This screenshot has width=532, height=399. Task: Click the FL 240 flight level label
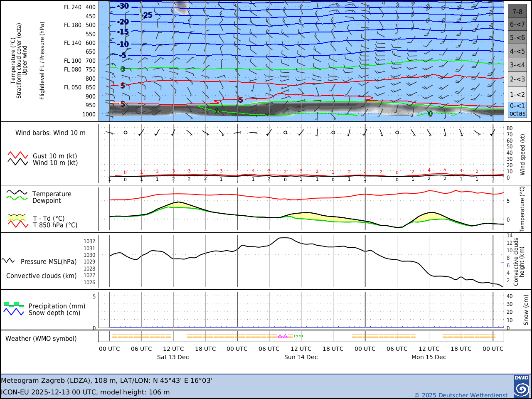tap(73, 7)
